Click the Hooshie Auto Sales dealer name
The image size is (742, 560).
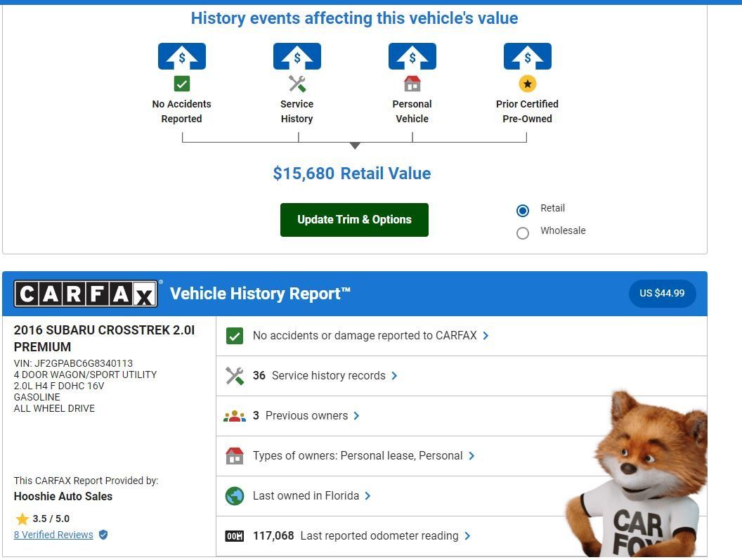[x=63, y=497]
